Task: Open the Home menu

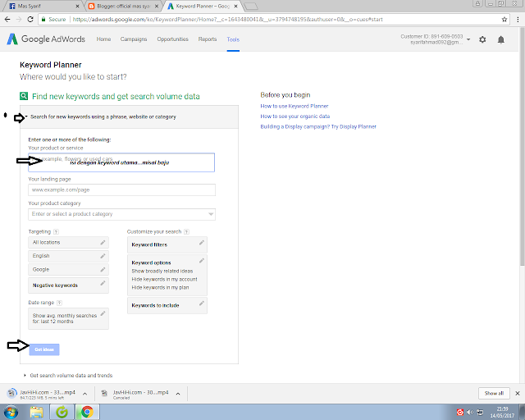Action: tap(104, 39)
